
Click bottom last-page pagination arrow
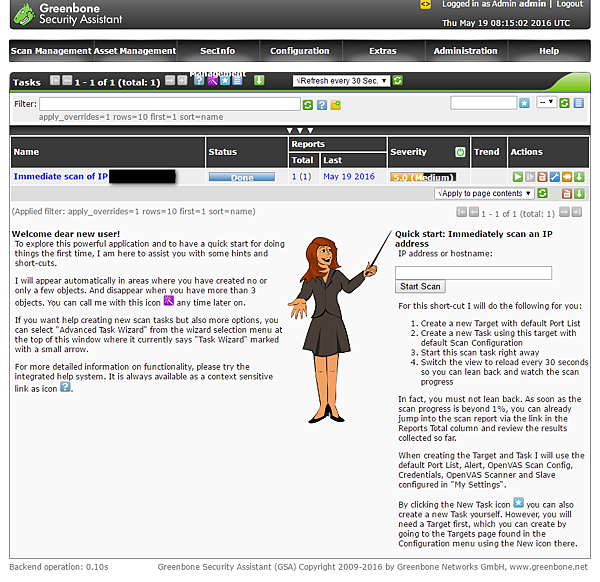coord(576,212)
